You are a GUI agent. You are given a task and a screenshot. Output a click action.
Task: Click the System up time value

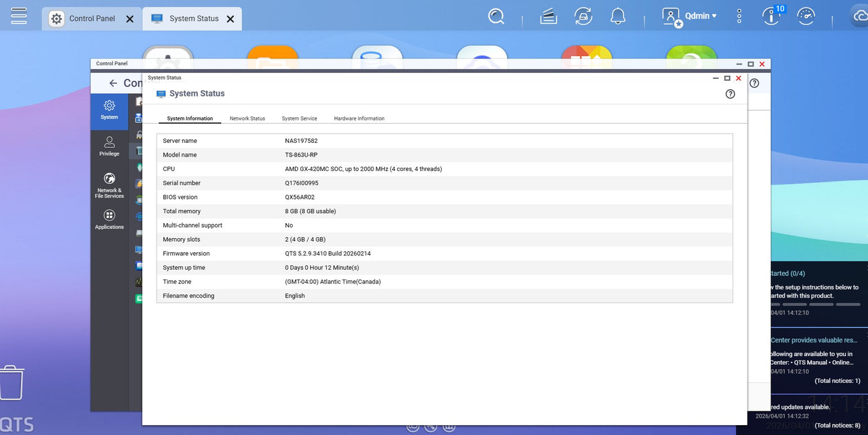coord(322,268)
